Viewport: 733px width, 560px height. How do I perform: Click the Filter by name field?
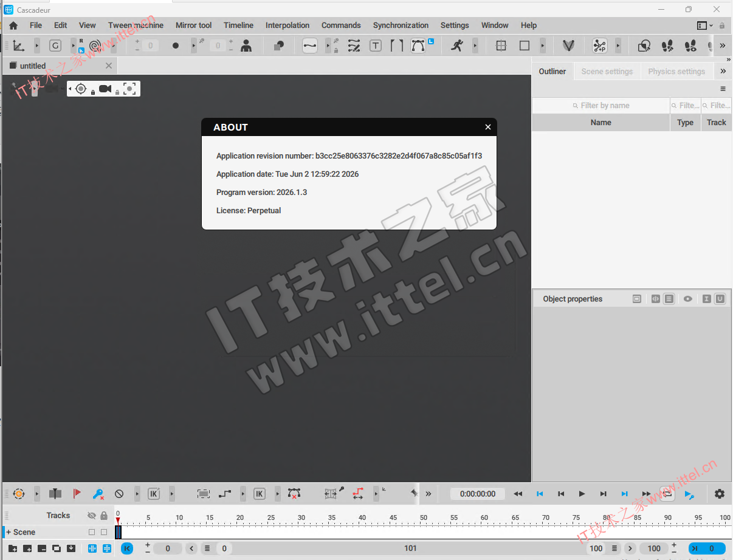(x=601, y=106)
